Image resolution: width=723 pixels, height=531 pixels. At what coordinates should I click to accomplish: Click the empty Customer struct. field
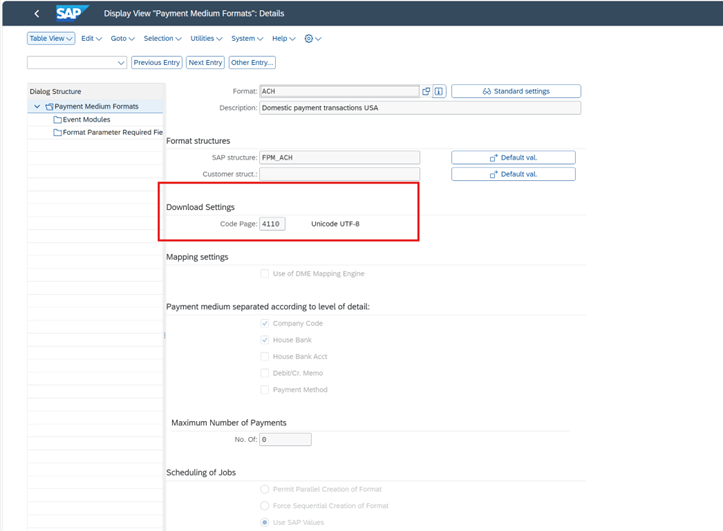click(339, 174)
